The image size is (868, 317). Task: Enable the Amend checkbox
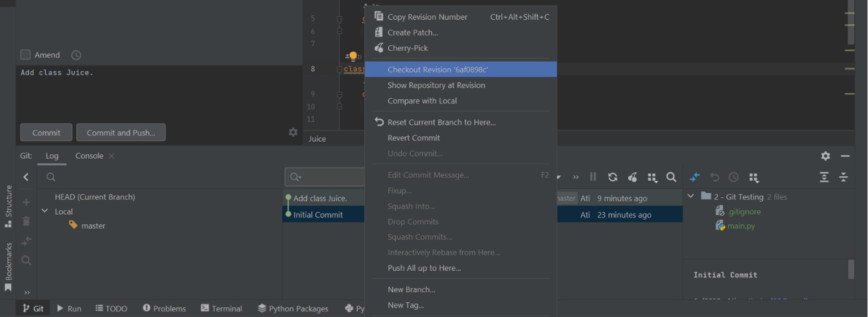coord(25,55)
